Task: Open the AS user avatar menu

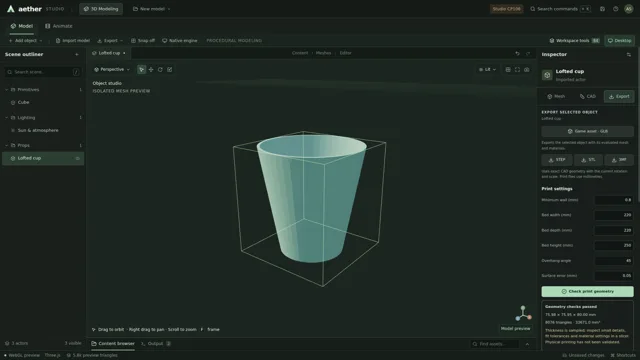Action: (x=629, y=9)
